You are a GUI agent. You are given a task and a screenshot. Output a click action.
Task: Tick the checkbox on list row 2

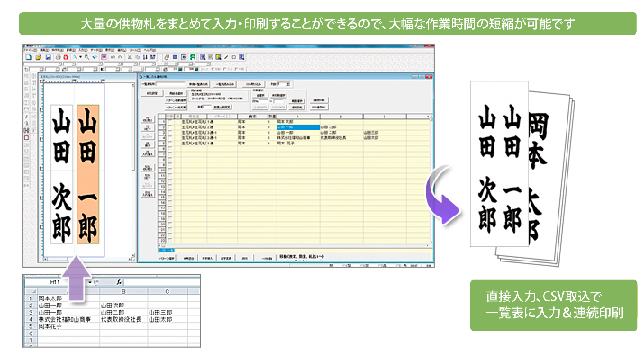click(x=170, y=127)
